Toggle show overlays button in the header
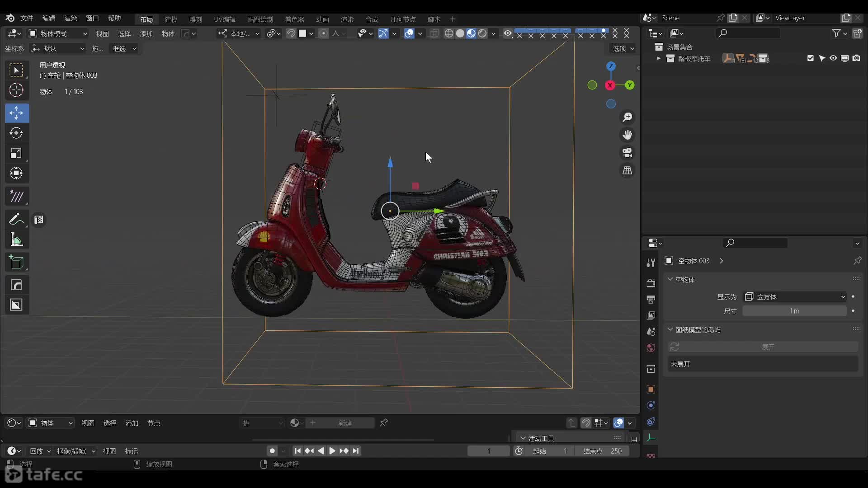 pos(409,33)
